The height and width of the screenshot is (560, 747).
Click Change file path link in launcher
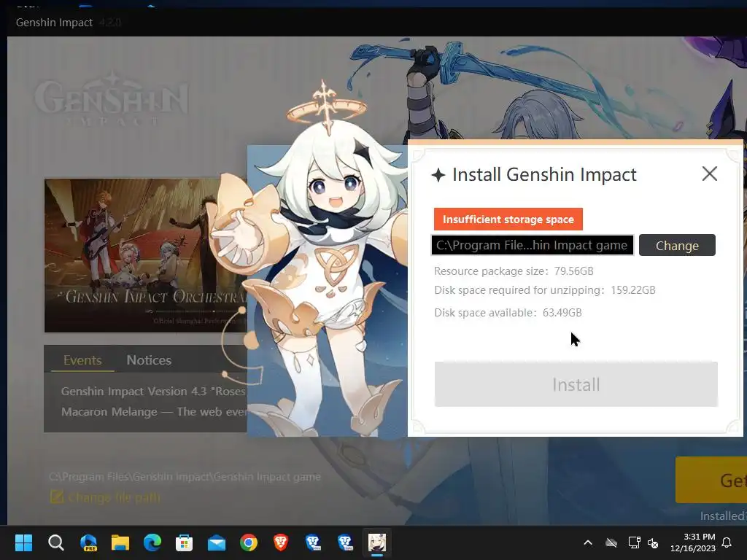(x=115, y=497)
